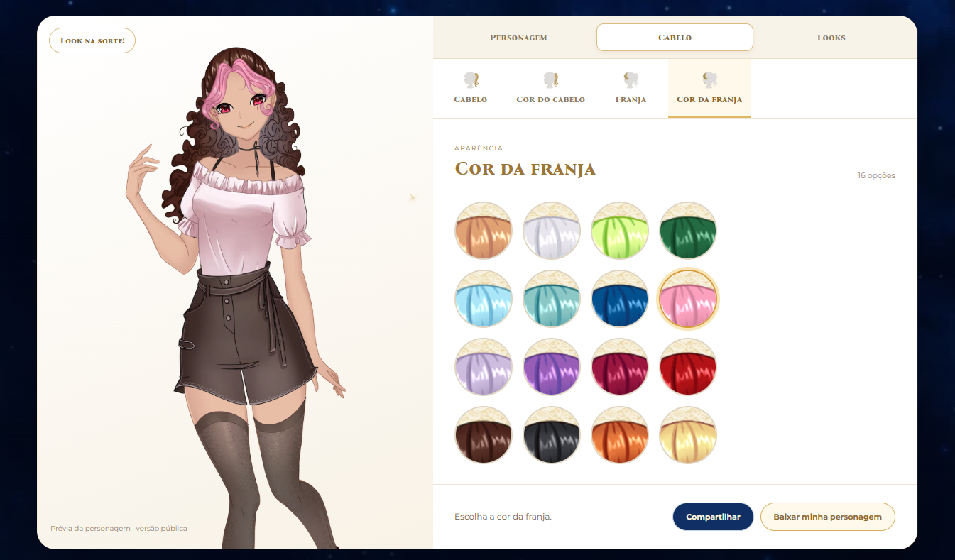Click the Compartilhar button
Screen dimensions: 955x560
(713, 517)
